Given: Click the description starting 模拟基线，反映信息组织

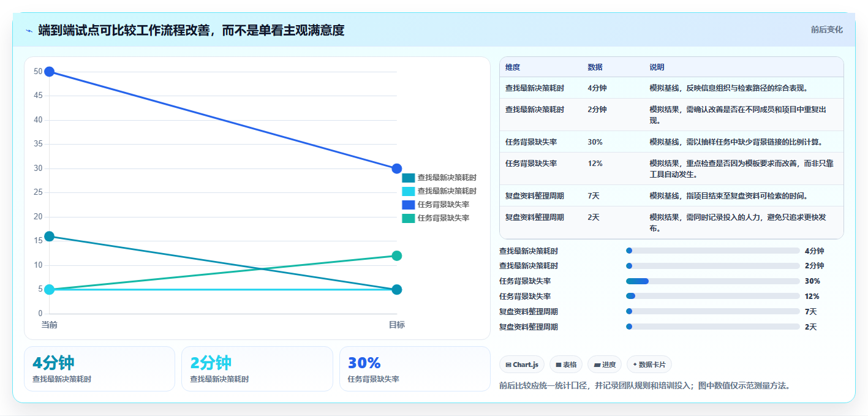Looking at the screenshot, I should pyautogui.click(x=729, y=88).
